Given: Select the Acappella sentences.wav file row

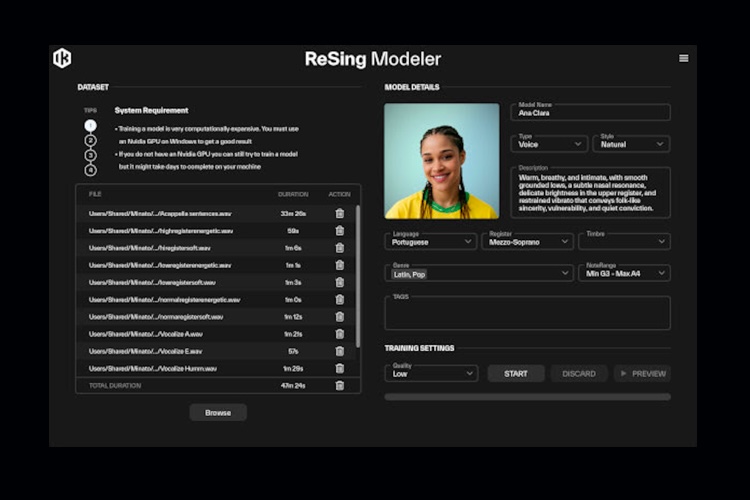Looking at the screenshot, I should pyautogui.click(x=218, y=213).
